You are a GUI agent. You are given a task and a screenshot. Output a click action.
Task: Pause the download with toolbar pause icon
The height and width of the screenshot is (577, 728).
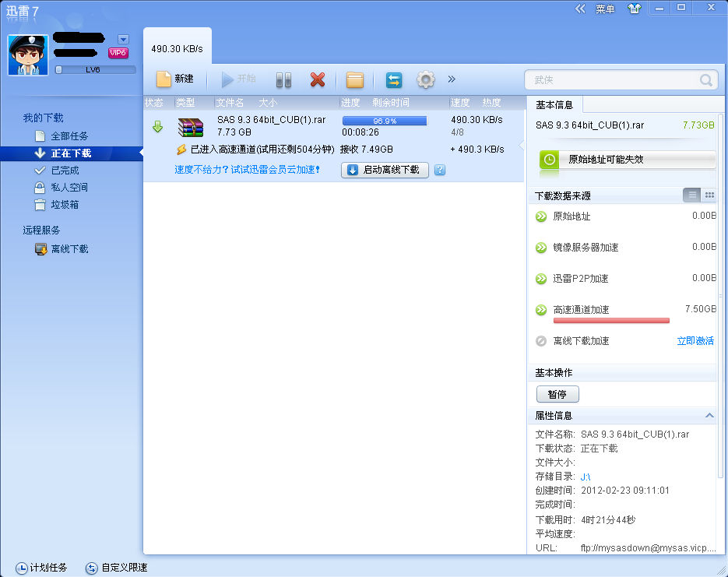click(283, 80)
